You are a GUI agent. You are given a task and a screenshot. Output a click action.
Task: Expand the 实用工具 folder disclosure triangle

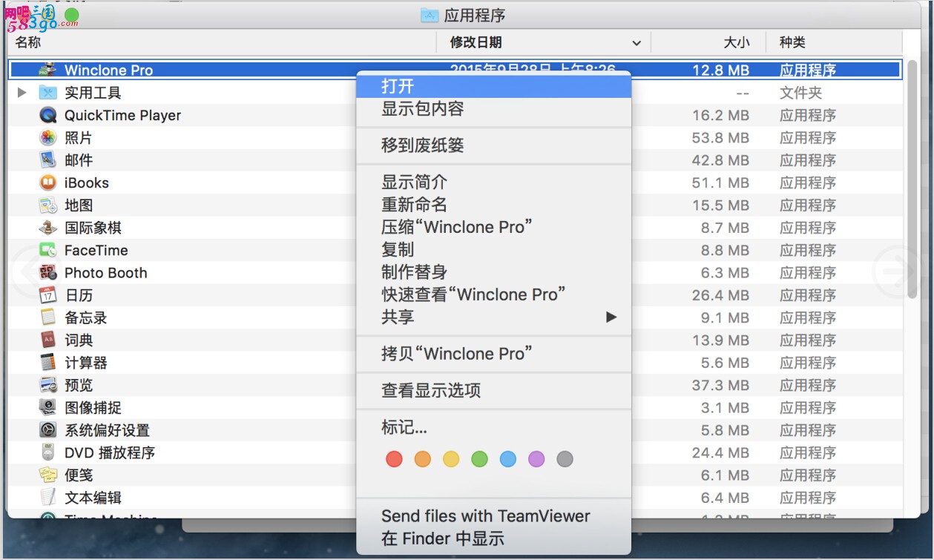[22, 93]
